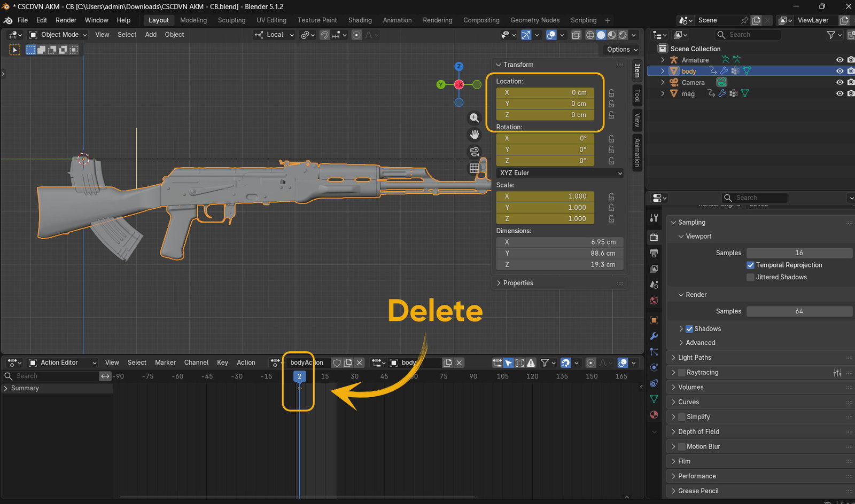Switch to the Shading workspace tab
Screen dimensions: 855x504
[360, 20]
